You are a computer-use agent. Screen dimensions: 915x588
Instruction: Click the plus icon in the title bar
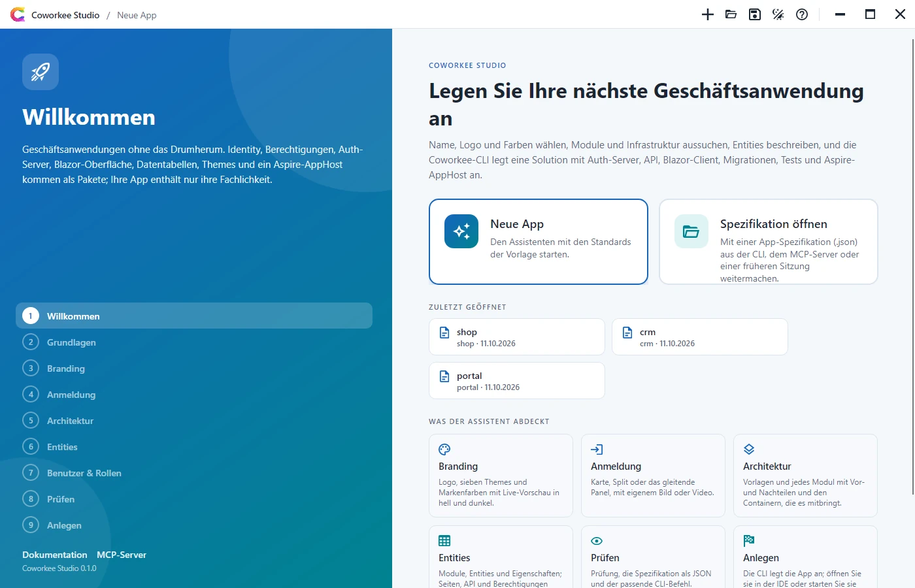pos(708,14)
